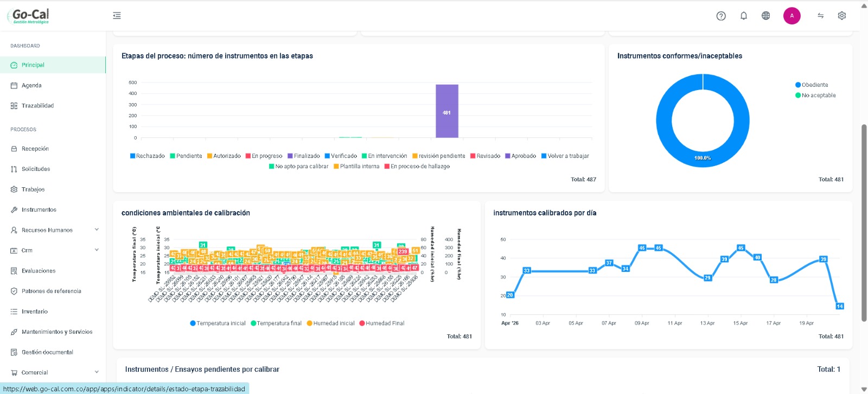868x394 pixels.
Task: Click the Crm icon
Action: [14, 251]
